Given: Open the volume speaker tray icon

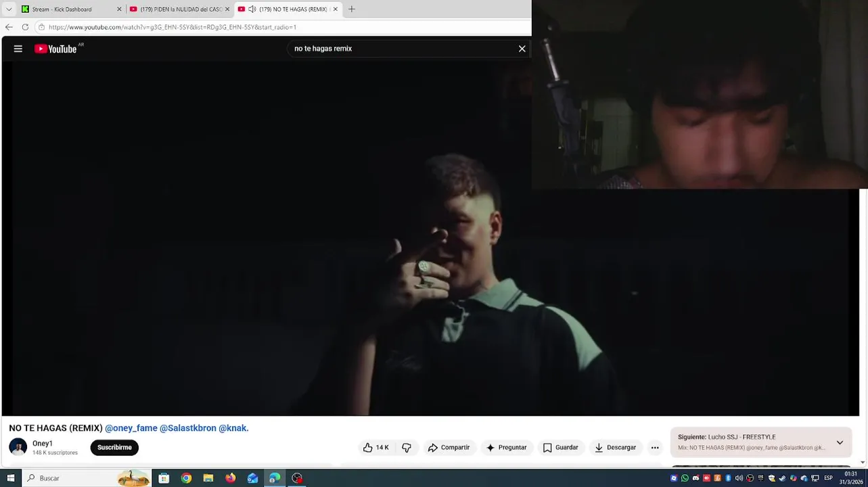Looking at the screenshot, I should 739,478.
